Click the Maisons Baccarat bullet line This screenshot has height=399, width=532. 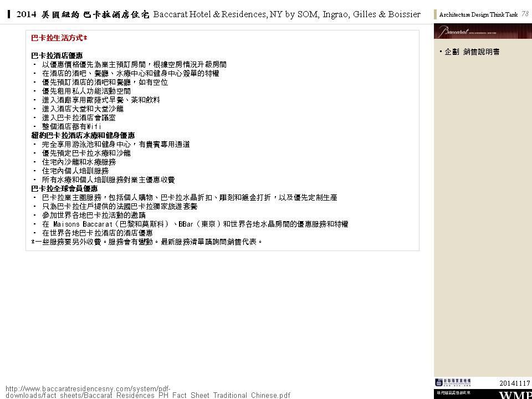click(194, 224)
